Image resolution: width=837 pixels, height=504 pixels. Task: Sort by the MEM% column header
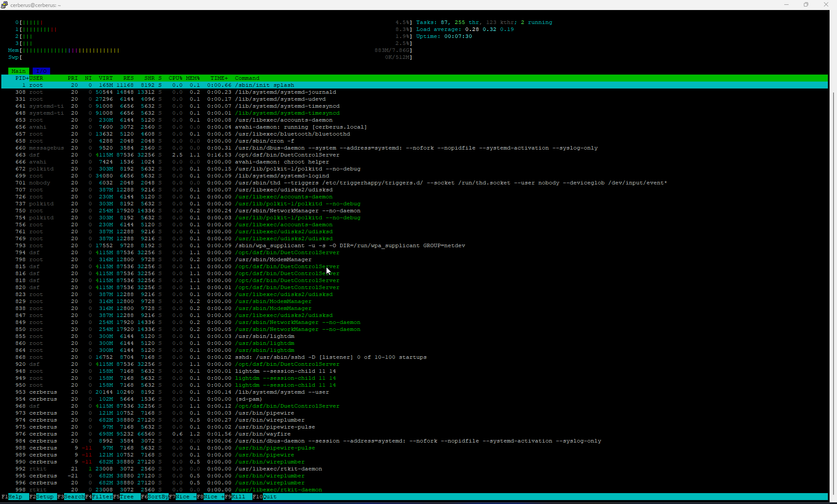point(193,78)
